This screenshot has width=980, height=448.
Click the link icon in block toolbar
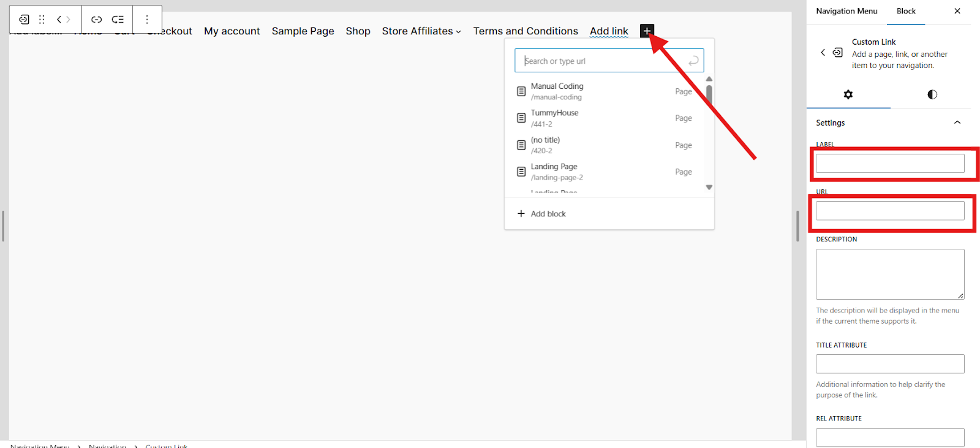(97, 20)
